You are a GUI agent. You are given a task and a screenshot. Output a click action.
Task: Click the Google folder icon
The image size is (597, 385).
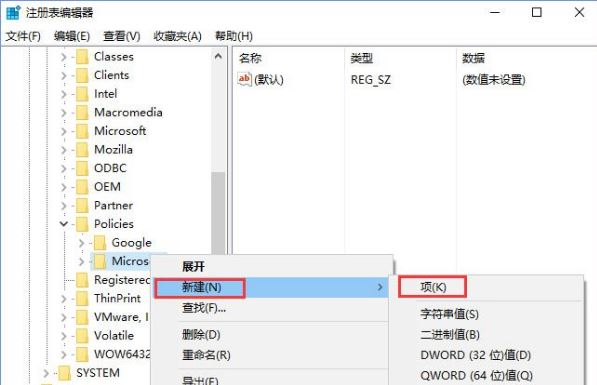(100, 243)
